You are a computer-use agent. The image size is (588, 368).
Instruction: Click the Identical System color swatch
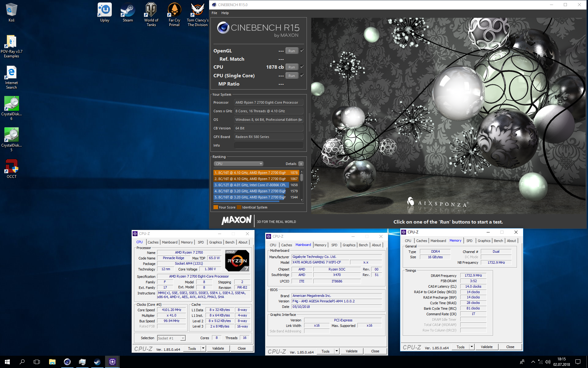click(239, 207)
